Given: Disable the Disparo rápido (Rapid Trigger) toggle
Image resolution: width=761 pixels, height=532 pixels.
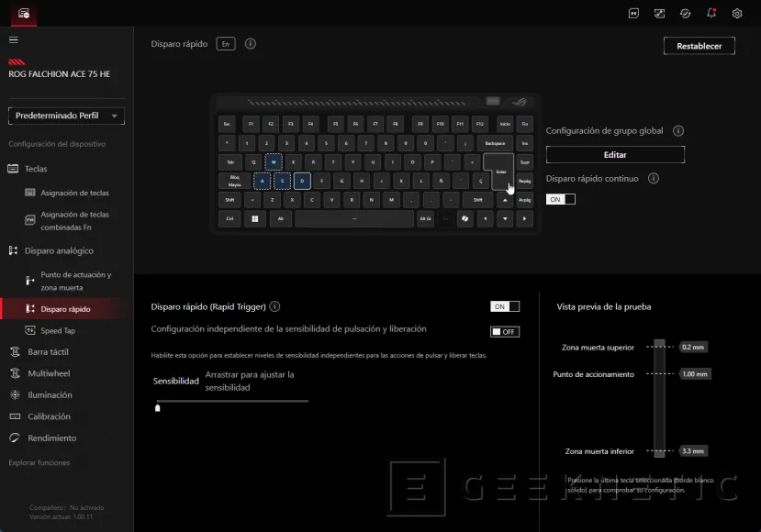Looking at the screenshot, I should 504,306.
